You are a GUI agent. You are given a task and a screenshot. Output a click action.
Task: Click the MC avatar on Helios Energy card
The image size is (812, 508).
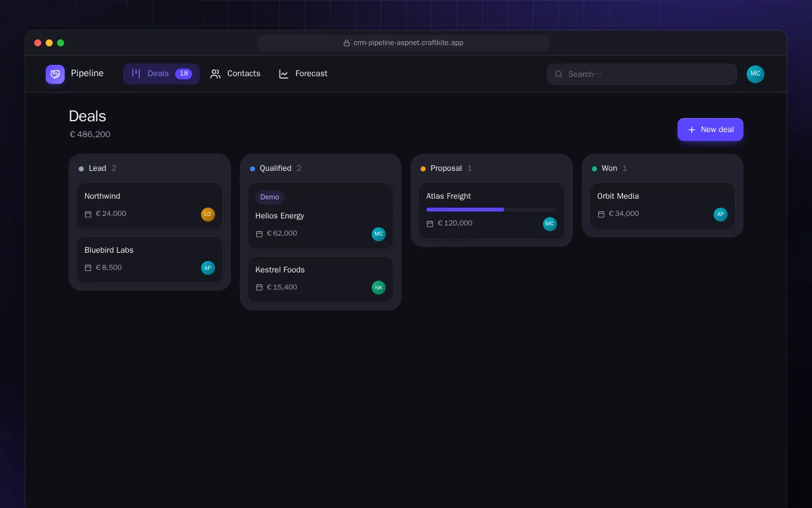coord(379,234)
